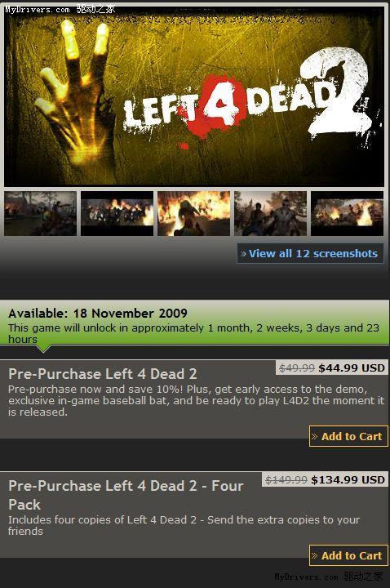
Task: Open the second screenshot thumbnail with crowd and fire
Action: (117, 213)
